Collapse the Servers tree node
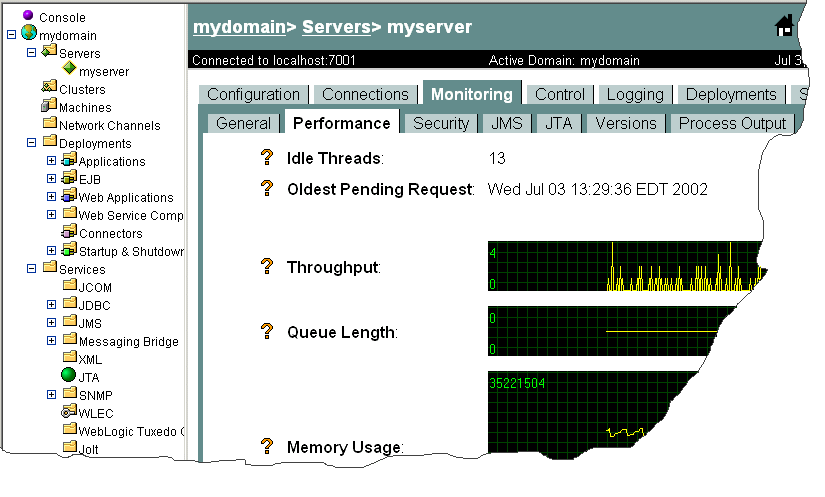Viewport: 825px width, 497px height. tap(32, 53)
